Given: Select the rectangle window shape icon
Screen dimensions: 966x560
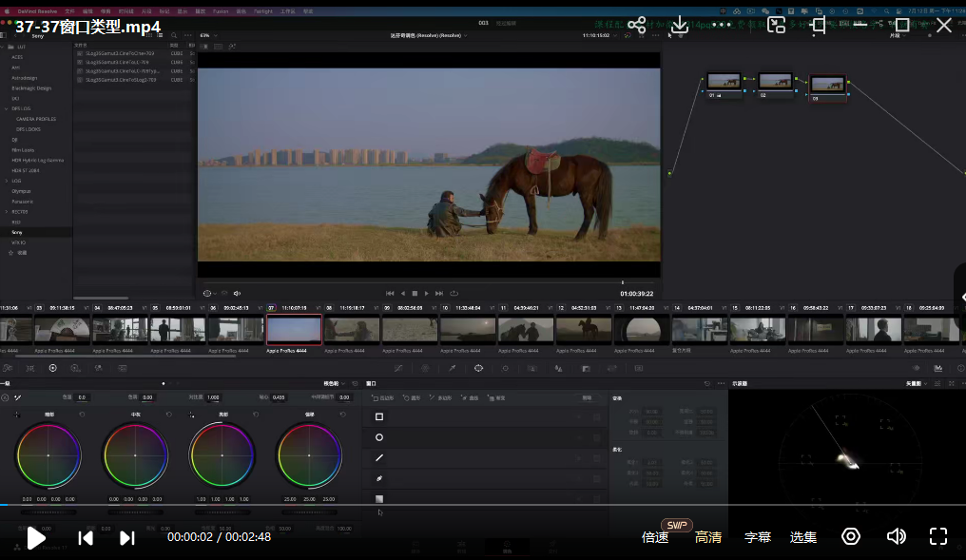Looking at the screenshot, I should 379,416.
